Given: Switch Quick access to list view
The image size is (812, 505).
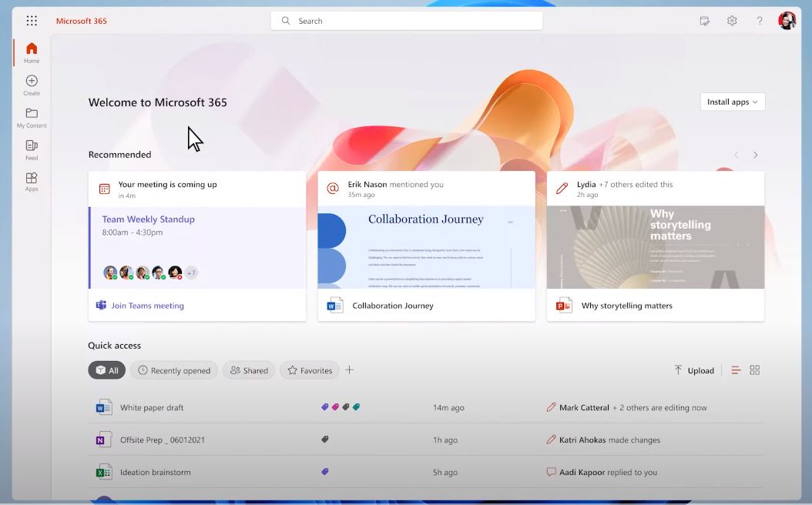Looking at the screenshot, I should [736, 370].
